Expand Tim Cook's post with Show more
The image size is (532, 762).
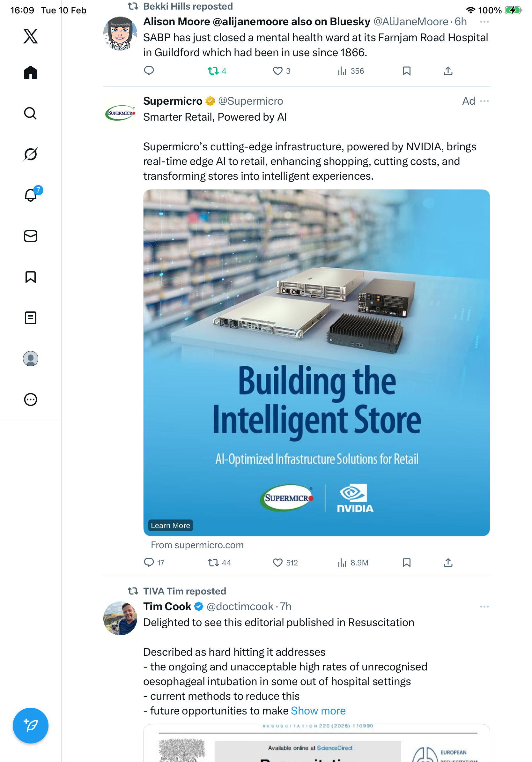pos(318,711)
